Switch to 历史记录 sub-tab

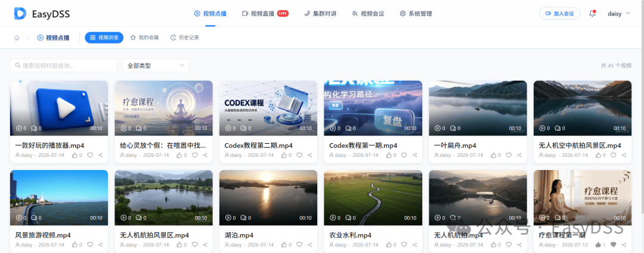point(184,38)
